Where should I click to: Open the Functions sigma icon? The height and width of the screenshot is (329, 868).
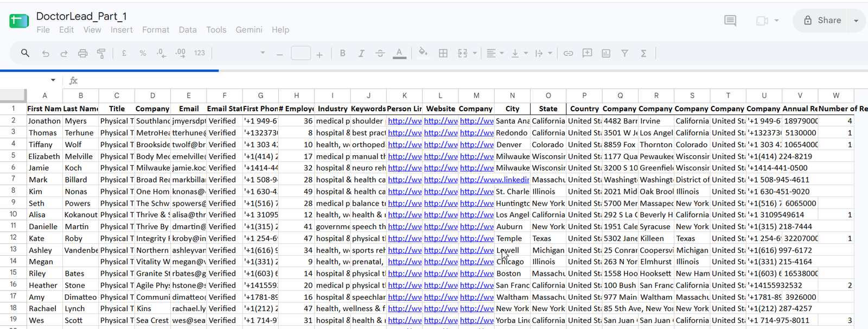pos(643,53)
